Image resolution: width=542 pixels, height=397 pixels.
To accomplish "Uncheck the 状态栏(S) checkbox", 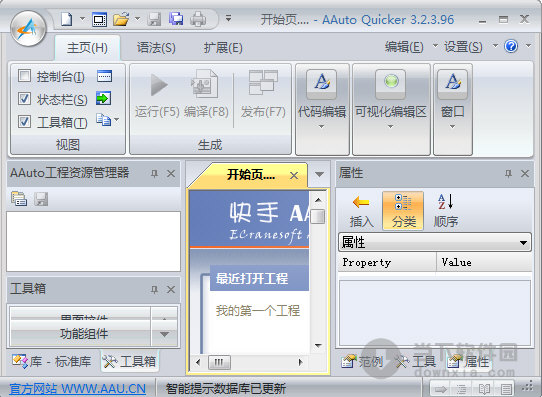I will click(x=24, y=98).
